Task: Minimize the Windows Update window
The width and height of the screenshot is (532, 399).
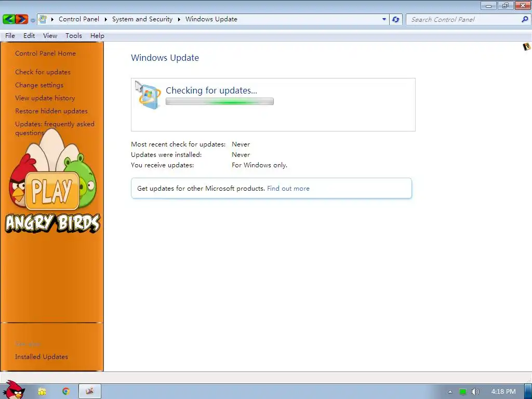Action: tap(488, 5)
